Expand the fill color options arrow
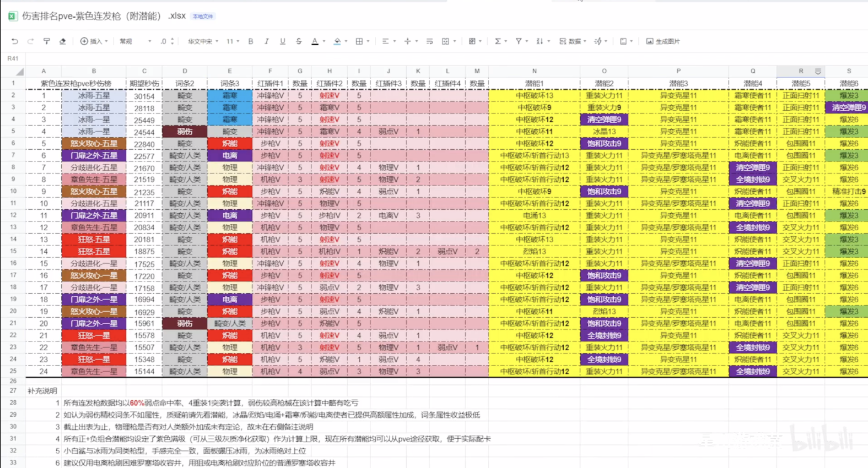 click(346, 41)
